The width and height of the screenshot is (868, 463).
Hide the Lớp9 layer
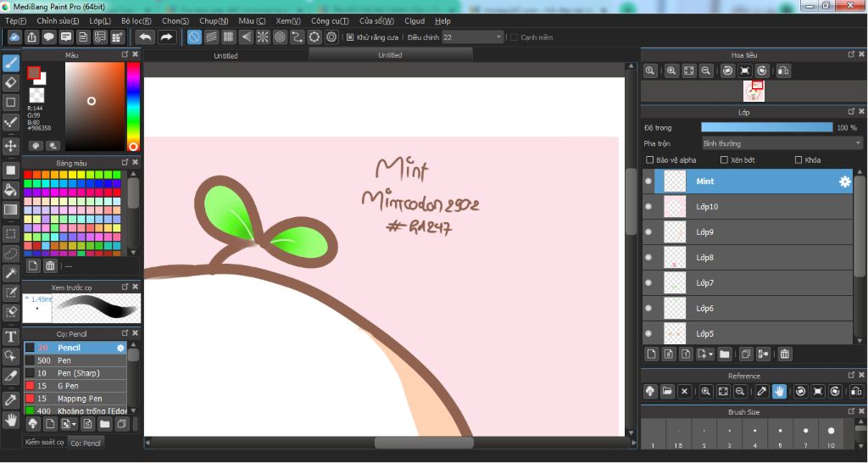pyautogui.click(x=648, y=232)
